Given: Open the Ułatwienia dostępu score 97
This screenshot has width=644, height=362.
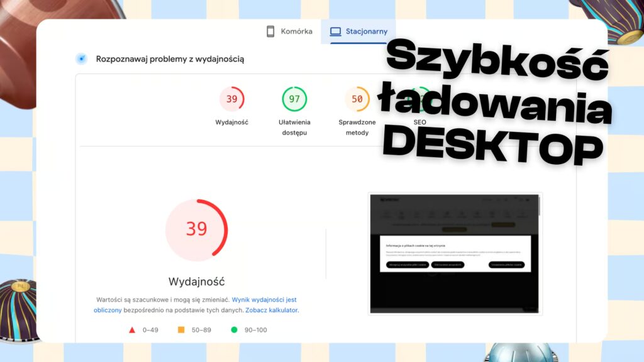Looking at the screenshot, I should point(294,99).
